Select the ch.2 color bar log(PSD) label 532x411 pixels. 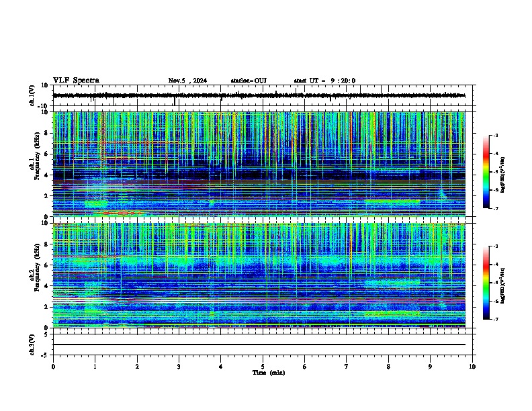[503, 285]
